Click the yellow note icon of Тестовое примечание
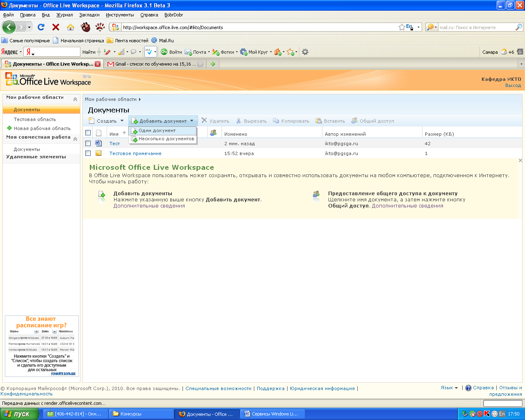525x420 pixels. 98,153
